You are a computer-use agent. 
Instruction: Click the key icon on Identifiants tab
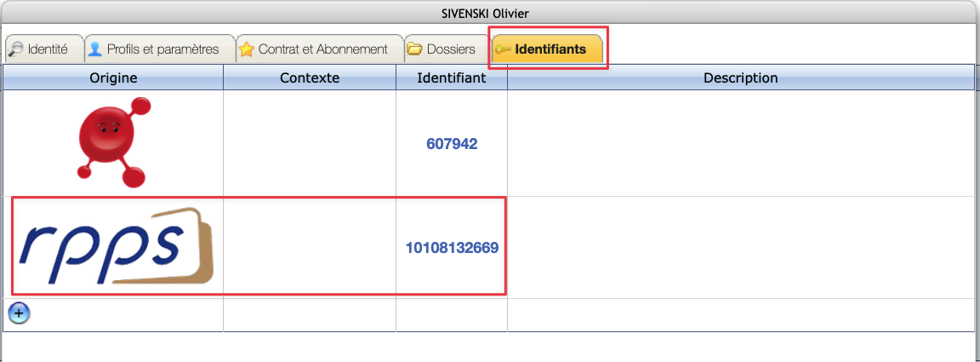pyautogui.click(x=503, y=49)
